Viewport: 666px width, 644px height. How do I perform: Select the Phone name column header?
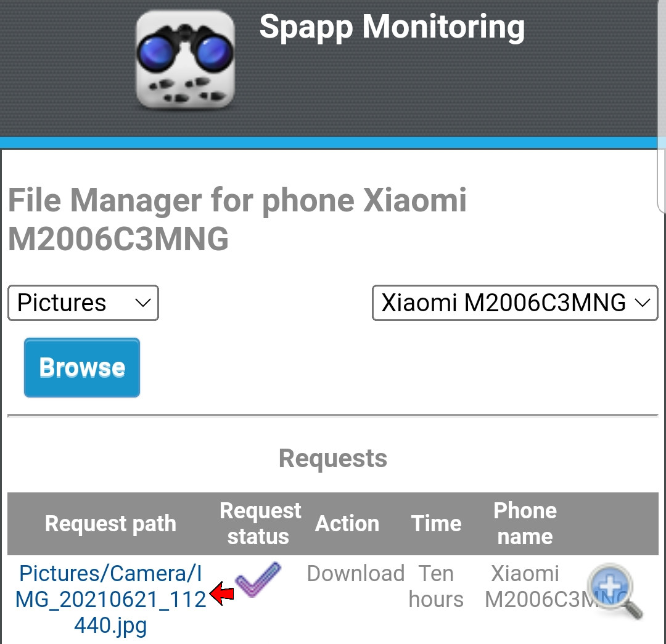click(x=525, y=523)
